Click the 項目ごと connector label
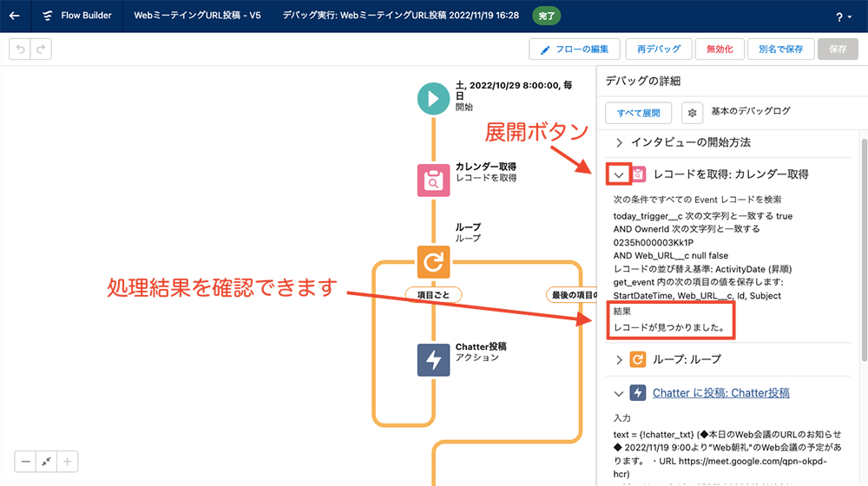 pos(433,295)
